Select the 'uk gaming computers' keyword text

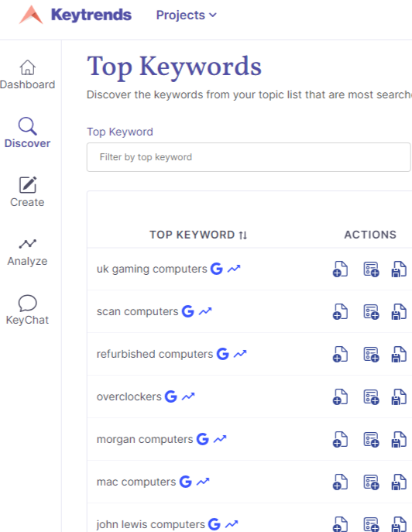pyautogui.click(x=152, y=269)
